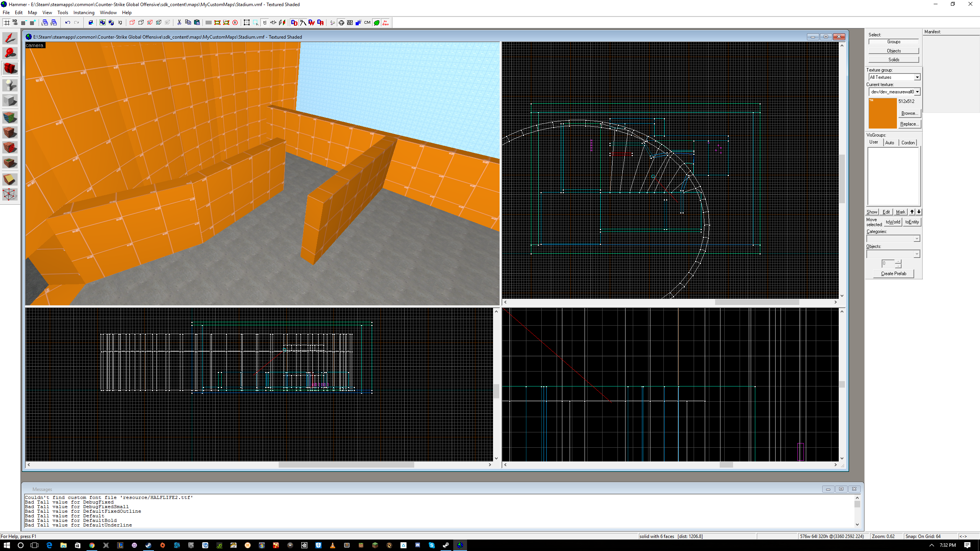Toggle cordon state button
Screen dimensions: 980x551
coord(217,23)
